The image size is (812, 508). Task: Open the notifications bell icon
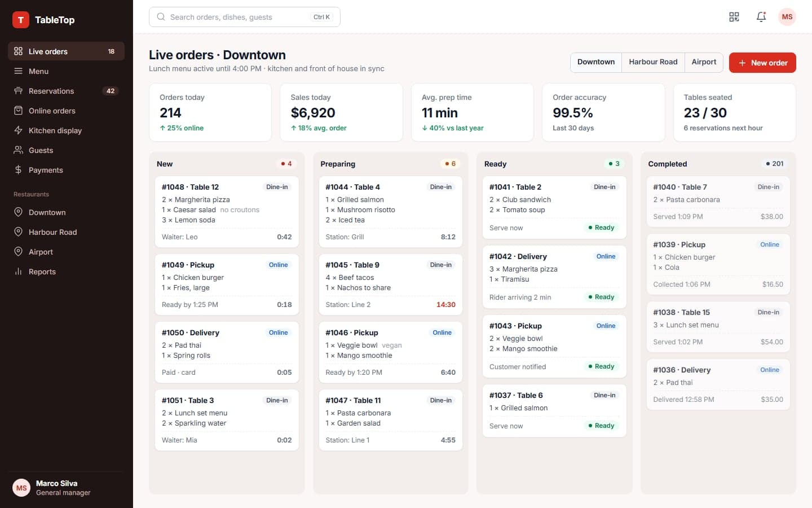point(761,17)
